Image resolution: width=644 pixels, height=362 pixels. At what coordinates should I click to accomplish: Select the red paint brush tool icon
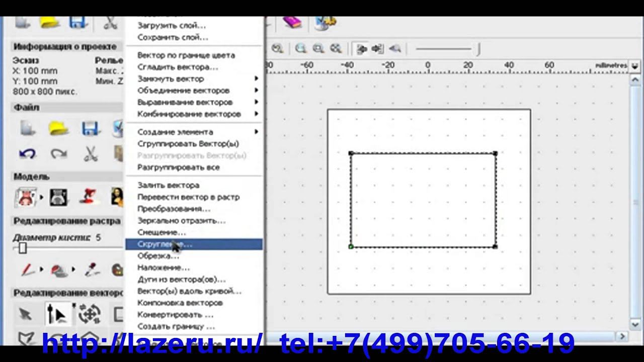point(59,270)
